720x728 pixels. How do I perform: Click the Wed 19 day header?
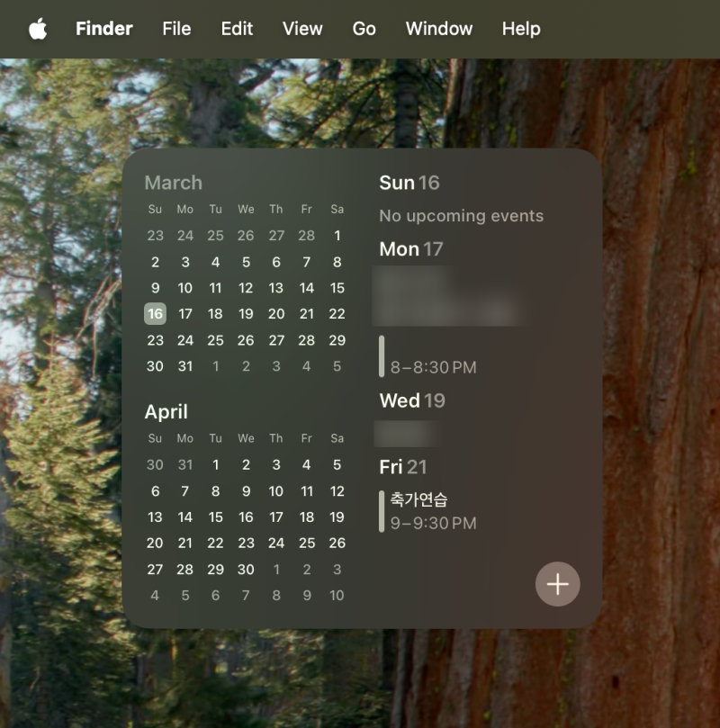pos(412,400)
